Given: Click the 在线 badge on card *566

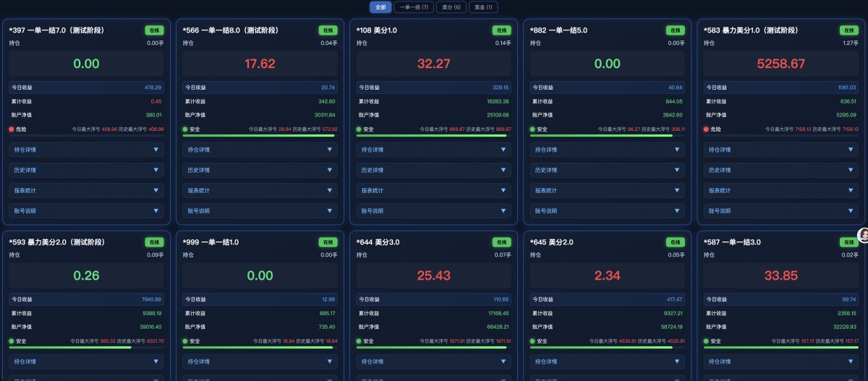Looking at the screenshot, I should pos(328,30).
